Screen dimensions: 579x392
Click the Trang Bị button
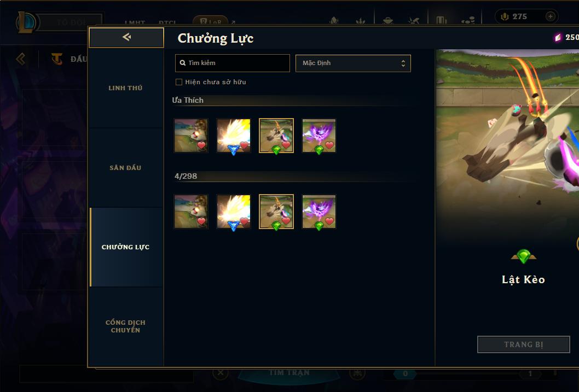[524, 344]
